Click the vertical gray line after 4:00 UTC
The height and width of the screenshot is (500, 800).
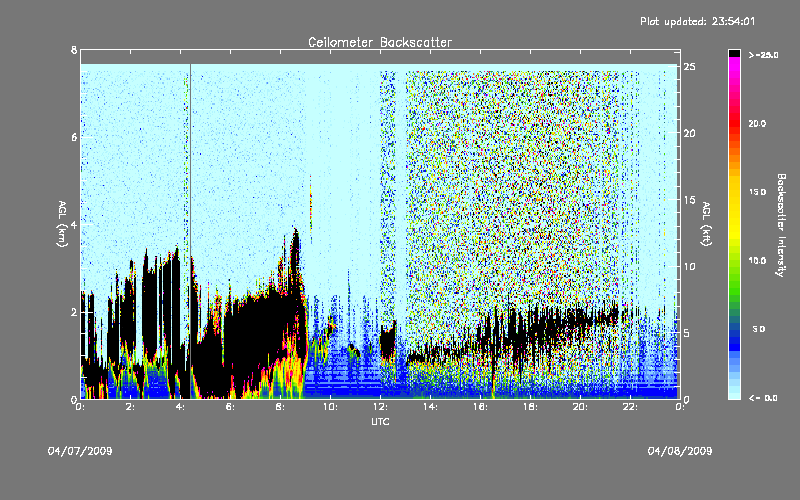pyautogui.click(x=190, y=230)
